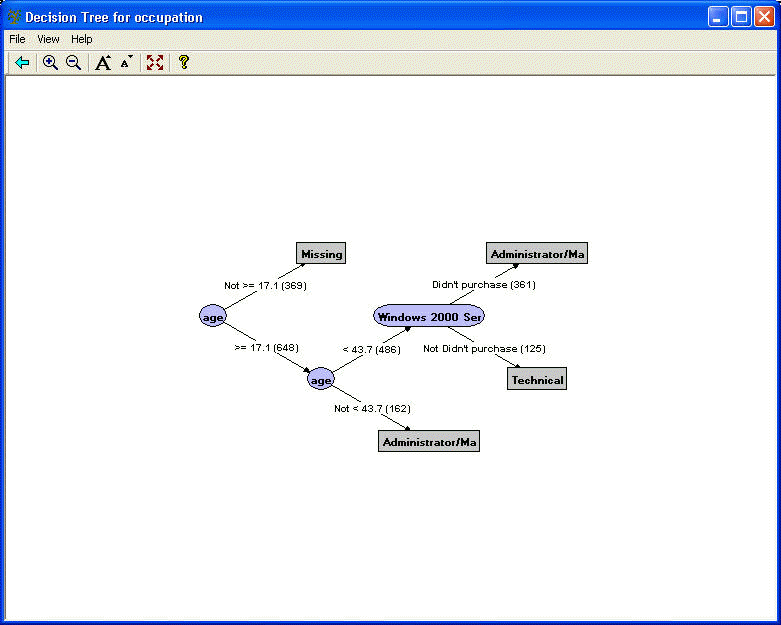Decrease the font size
This screenshot has height=625, width=781.
click(126, 63)
